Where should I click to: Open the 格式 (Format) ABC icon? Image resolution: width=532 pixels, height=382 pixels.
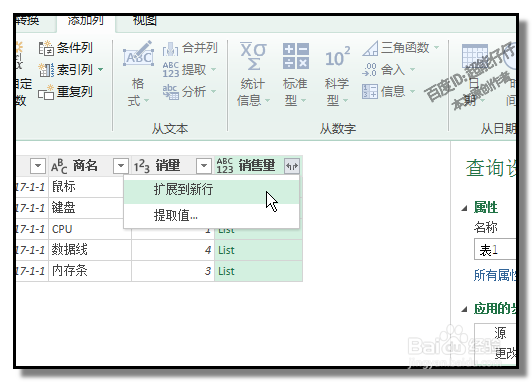coord(138,54)
